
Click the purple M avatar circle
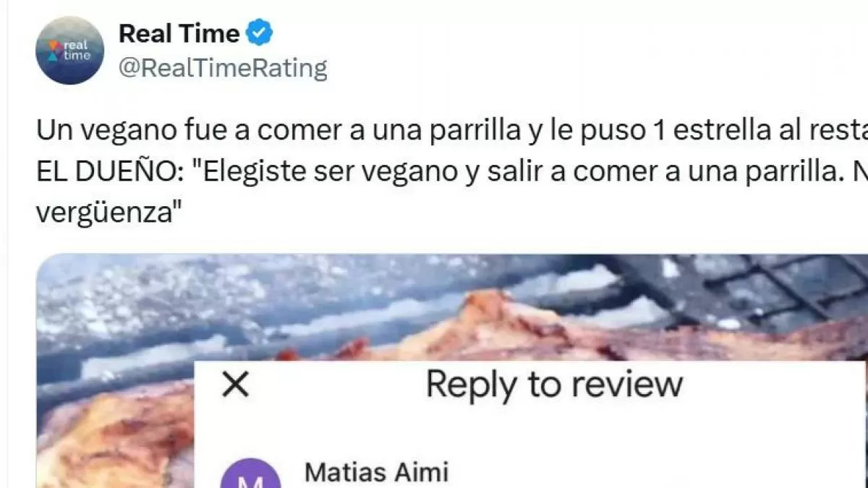pyautogui.click(x=250, y=474)
